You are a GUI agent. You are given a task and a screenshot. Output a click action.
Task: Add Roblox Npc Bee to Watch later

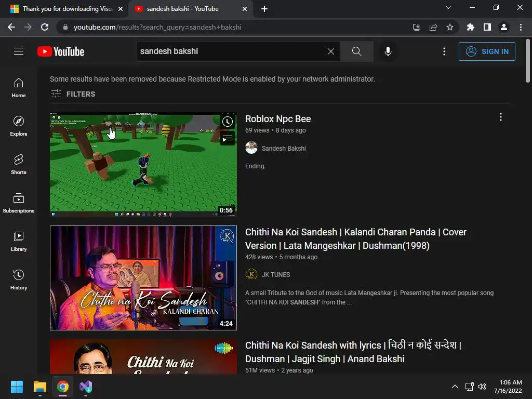click(x=228, y=122)
